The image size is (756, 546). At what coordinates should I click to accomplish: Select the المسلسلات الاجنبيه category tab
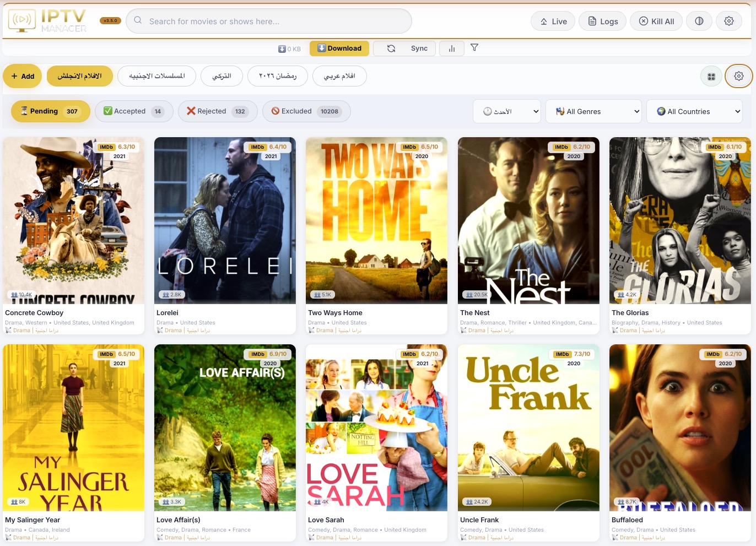[x=157, y=76]
